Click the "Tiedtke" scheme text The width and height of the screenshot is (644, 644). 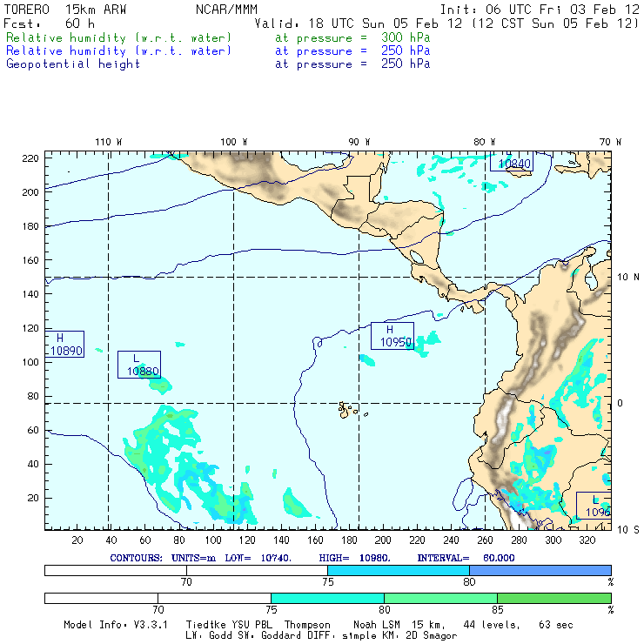pos(204,625)
